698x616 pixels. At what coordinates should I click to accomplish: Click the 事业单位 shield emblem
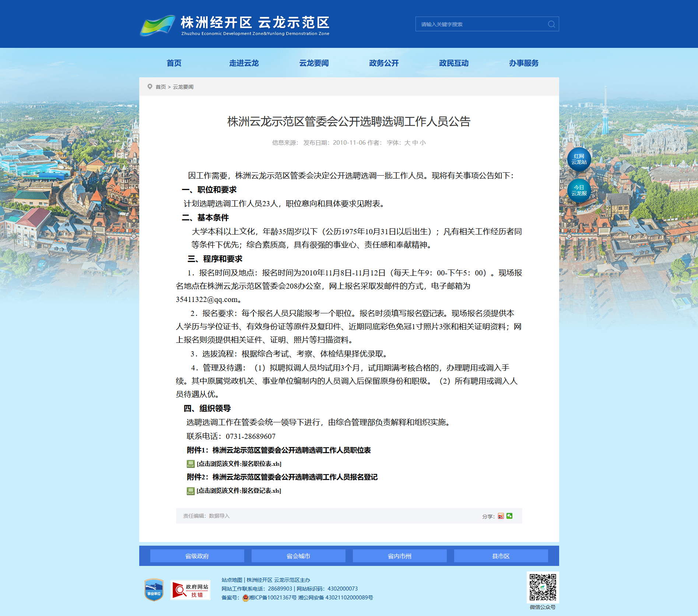[x=154, y=590]
